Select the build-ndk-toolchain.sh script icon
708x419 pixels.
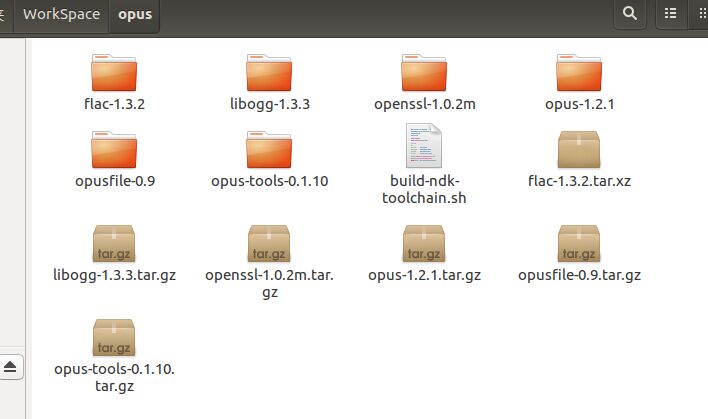(x=424, y=145)
